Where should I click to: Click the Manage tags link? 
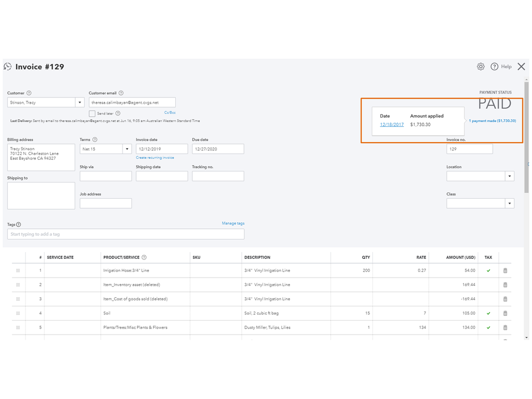(233, 223)
